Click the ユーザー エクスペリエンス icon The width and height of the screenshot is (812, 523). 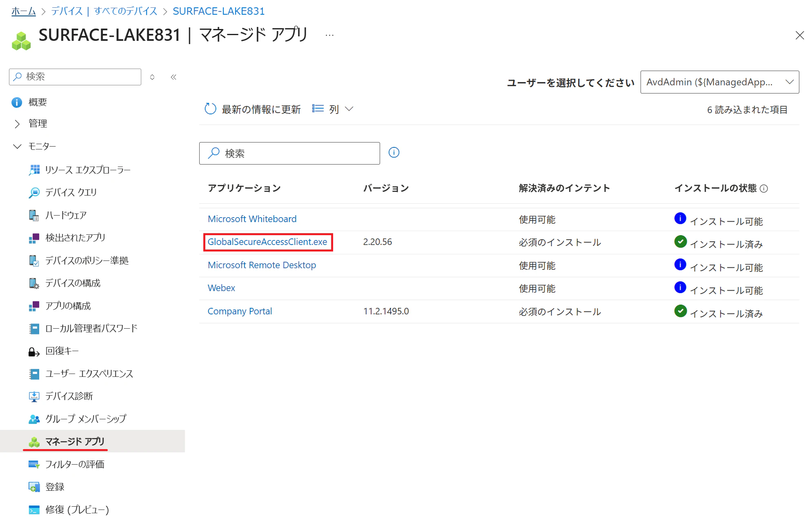(34, 374)
